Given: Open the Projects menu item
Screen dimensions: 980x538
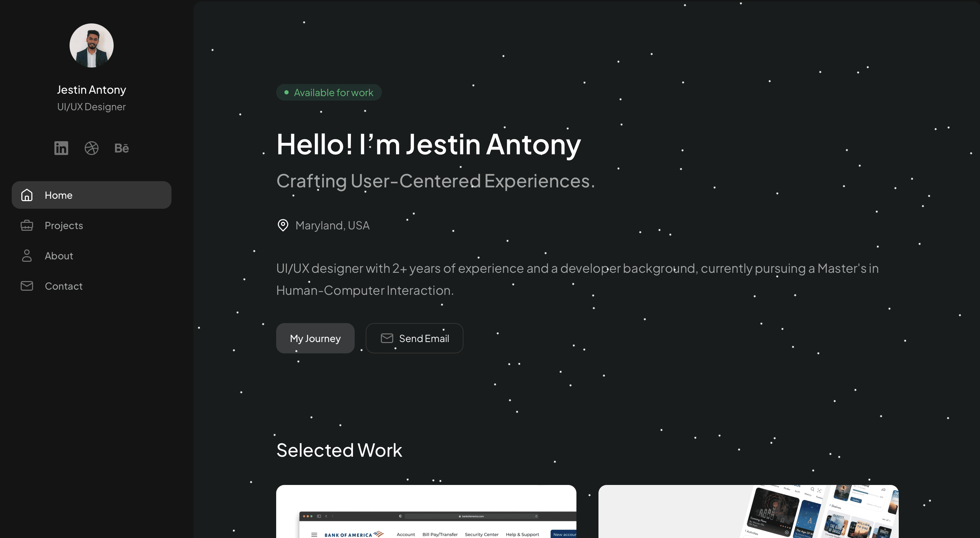Looking at the screenshot, I should [91, 225].
